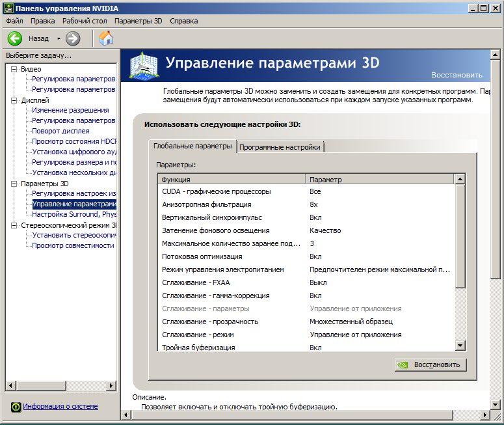Select the Тройная буферизация row

point(306,347)
